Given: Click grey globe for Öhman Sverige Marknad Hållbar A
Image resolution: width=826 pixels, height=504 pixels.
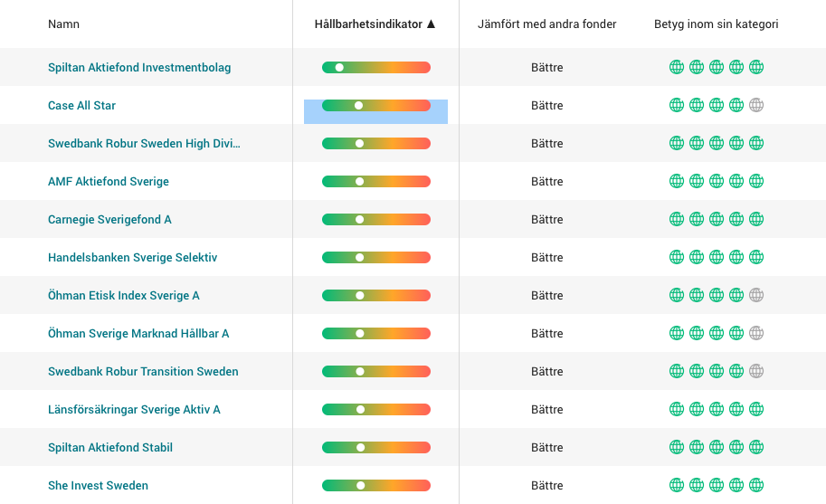Looking at the screenshot, I should click(x=756, y=333).
